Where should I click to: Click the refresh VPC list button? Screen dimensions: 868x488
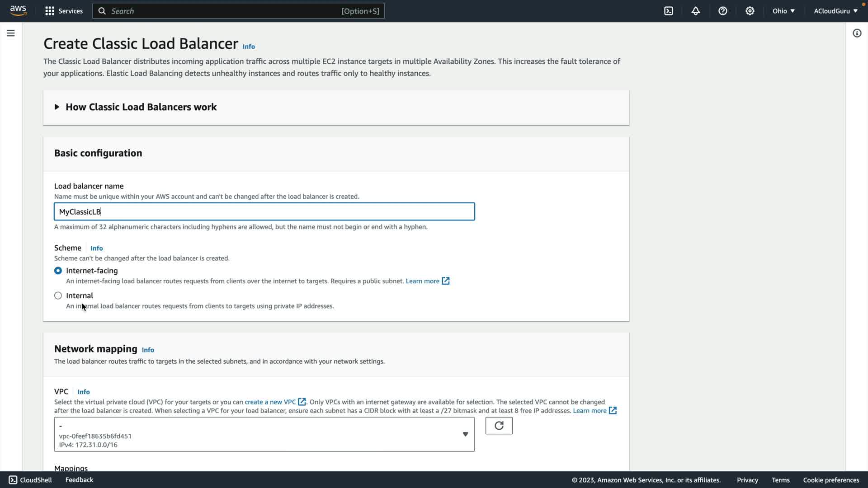coord(499,426)
